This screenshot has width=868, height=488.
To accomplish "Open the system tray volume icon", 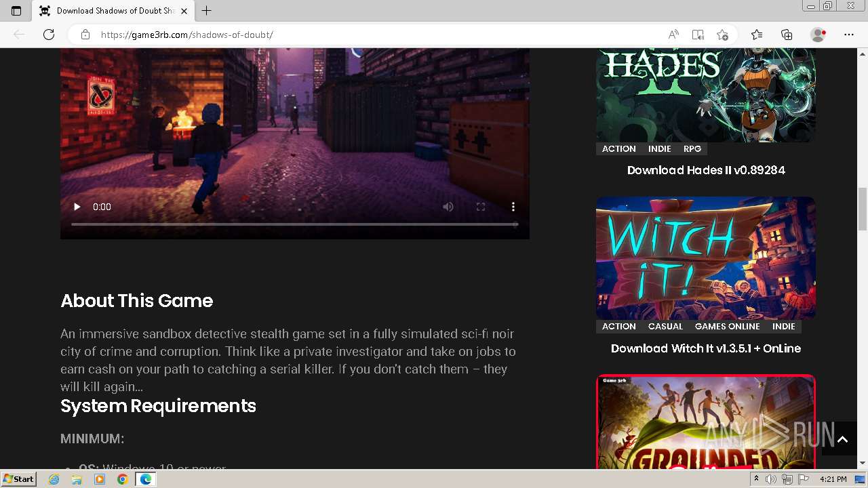I will [771, 479].
